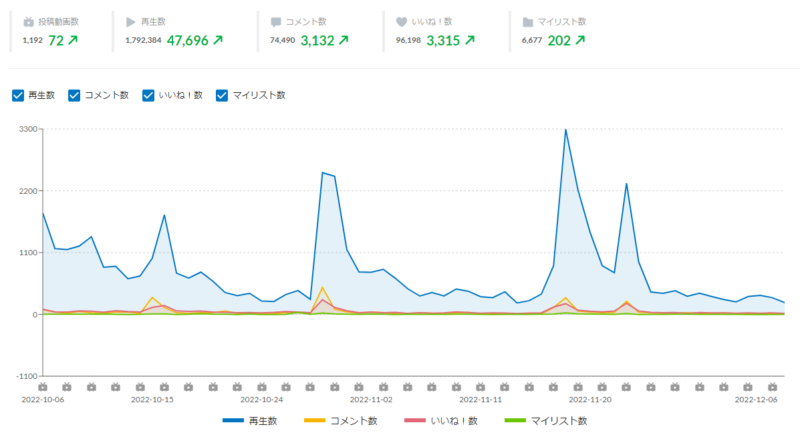Click the highest blue peak on the chart

click(565, 130)
